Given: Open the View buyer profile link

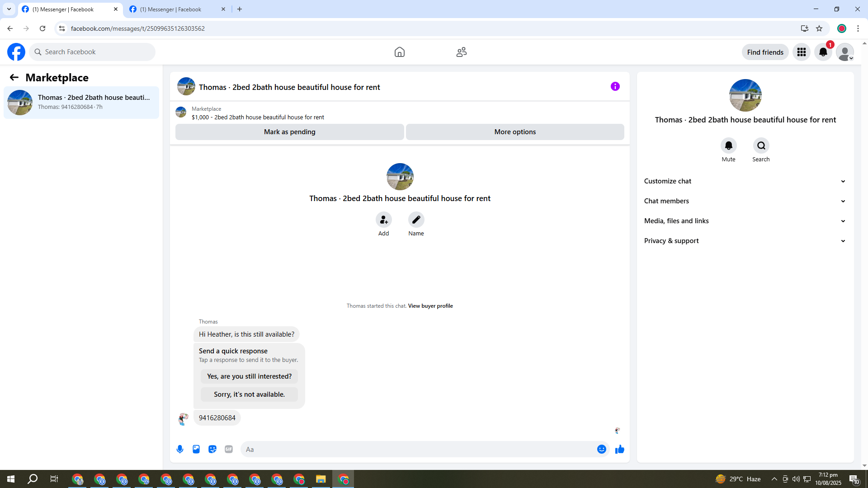Looking at the screenshot, I should [x=430, y=306].
